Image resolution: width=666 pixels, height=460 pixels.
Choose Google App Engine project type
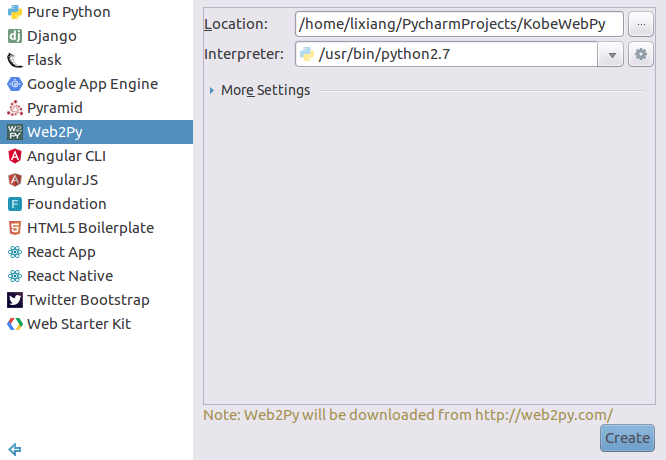pos(96,84)
